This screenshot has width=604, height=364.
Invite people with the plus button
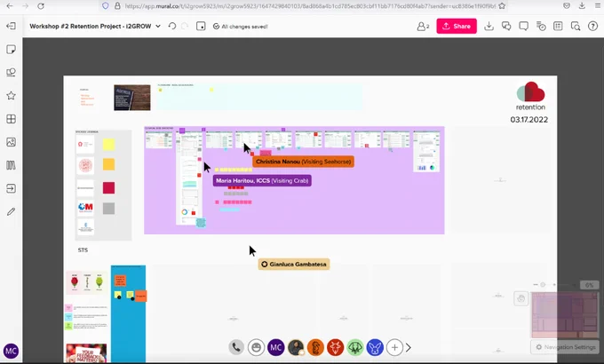394,347
